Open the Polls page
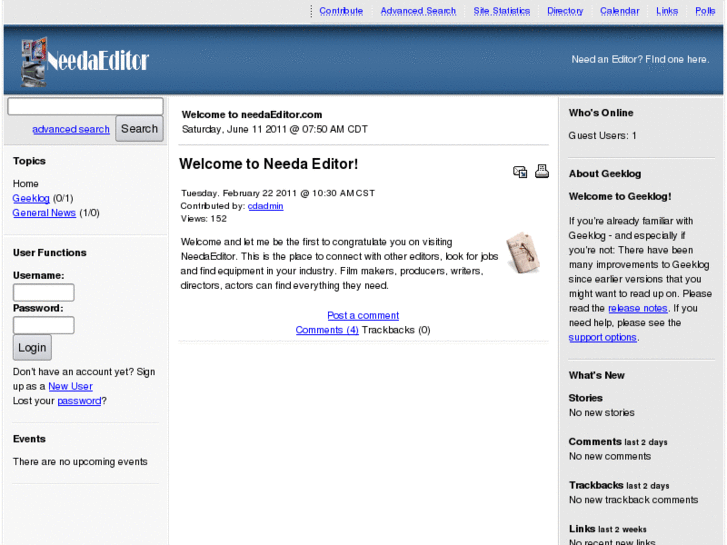The width and height of the screenshot is (727, 545). coord(705,11)
